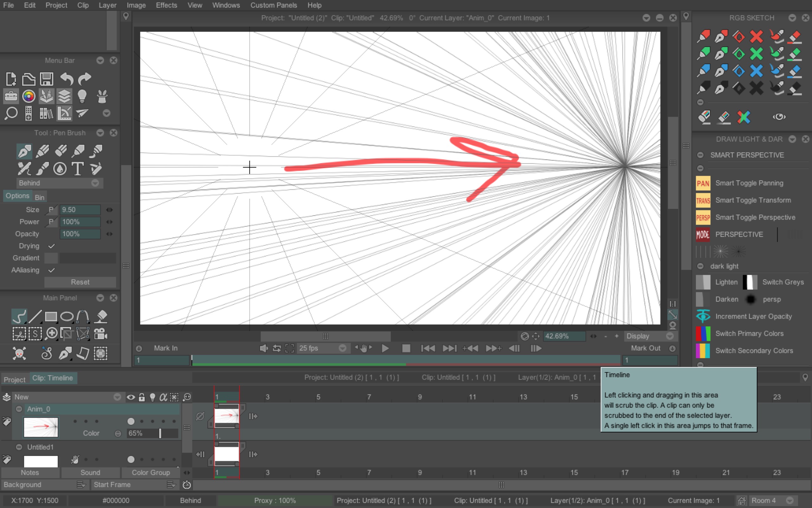Toggle the eye icon in RGB Sketch panel
Screen dimensions: 812x508
[x=779, y=117]
